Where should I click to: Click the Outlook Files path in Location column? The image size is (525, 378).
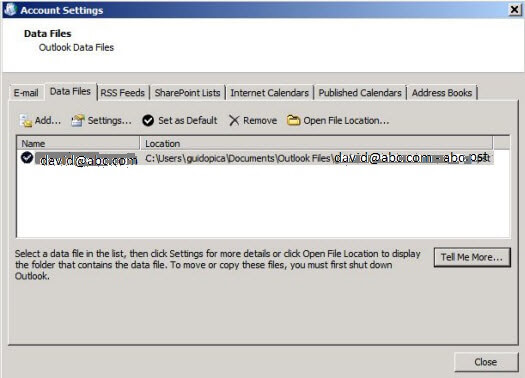click(x=317, y=158)
